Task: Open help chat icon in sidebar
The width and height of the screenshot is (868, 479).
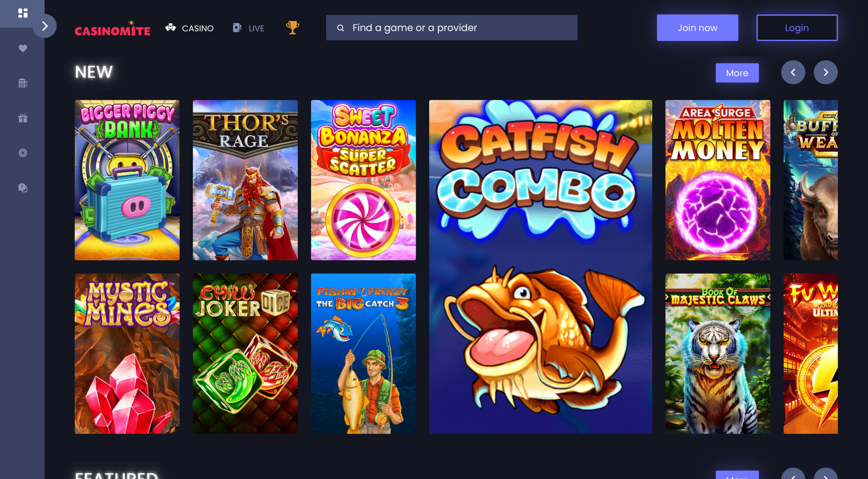Action: point(23,188)
